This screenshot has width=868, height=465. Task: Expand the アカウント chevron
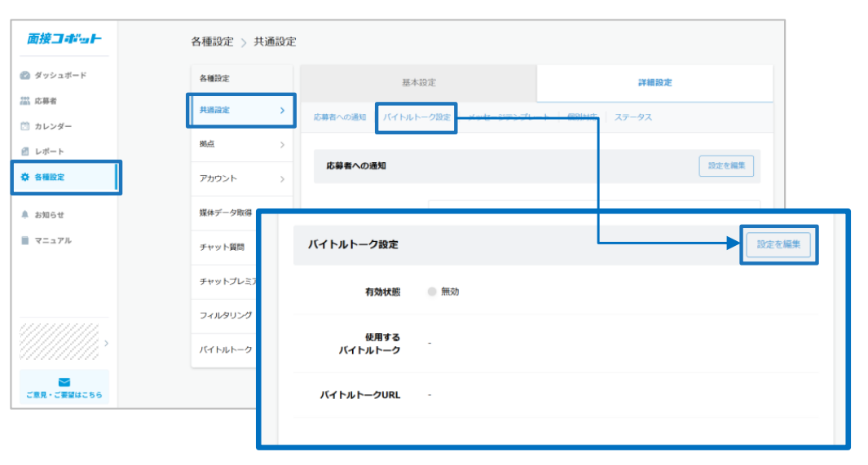(x=282, y=179)
